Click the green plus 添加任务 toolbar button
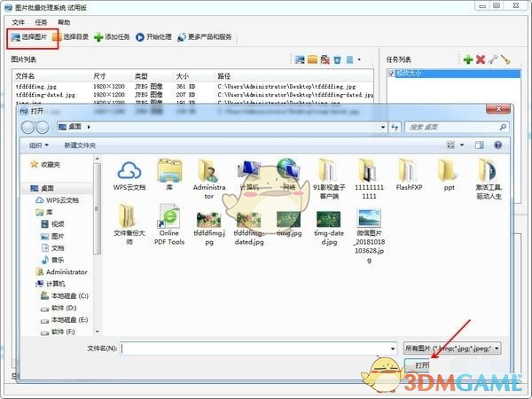This screenshot has width=532, height=399. coord(112,37)
